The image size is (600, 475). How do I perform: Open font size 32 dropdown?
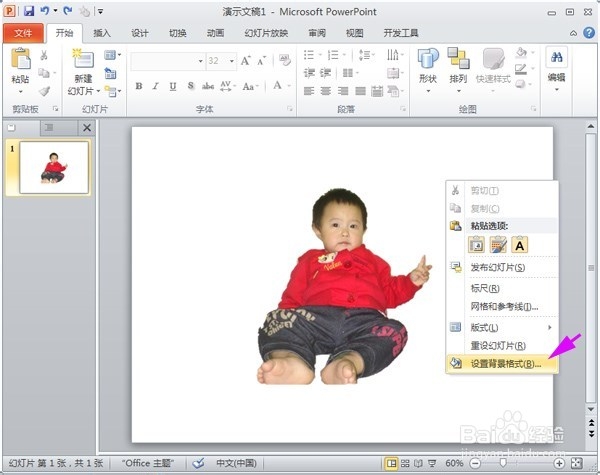[232, 61]
